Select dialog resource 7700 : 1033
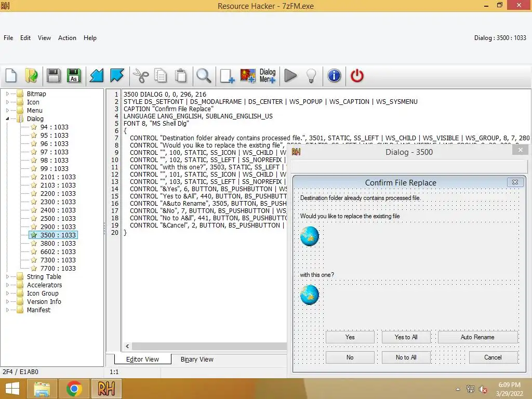The image size is (532, 399). pos(58,269)
